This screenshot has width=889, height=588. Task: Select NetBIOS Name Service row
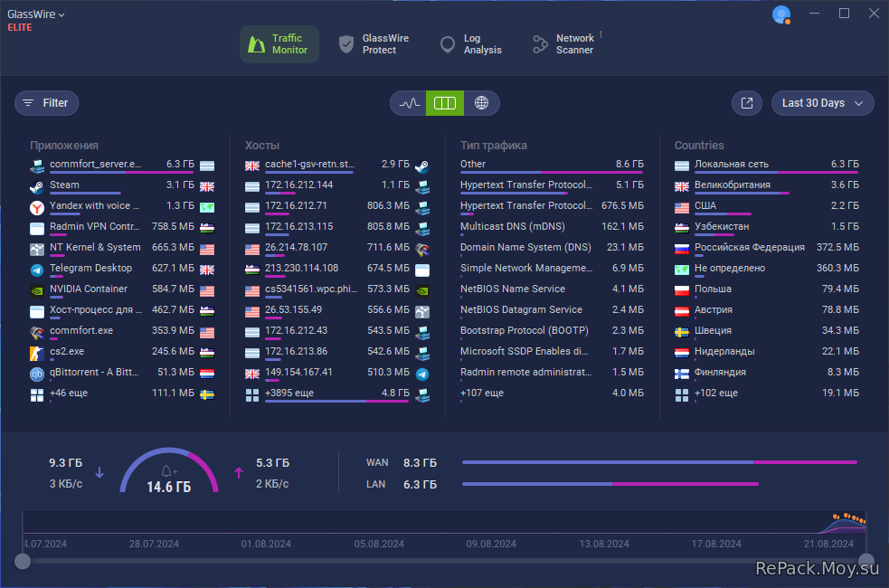[x=552, y=290]
